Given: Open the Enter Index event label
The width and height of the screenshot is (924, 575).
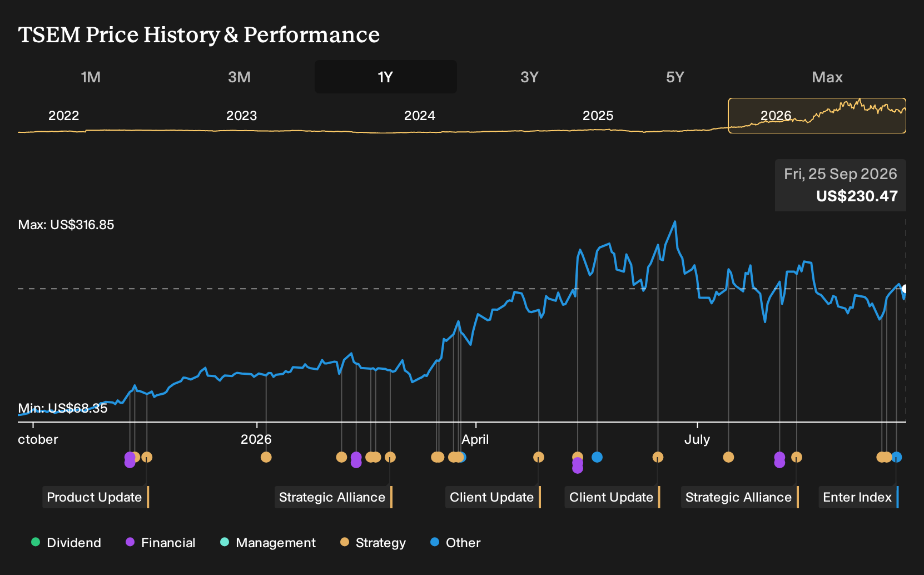Looking at the screenshot, I should tap(858, 497).
